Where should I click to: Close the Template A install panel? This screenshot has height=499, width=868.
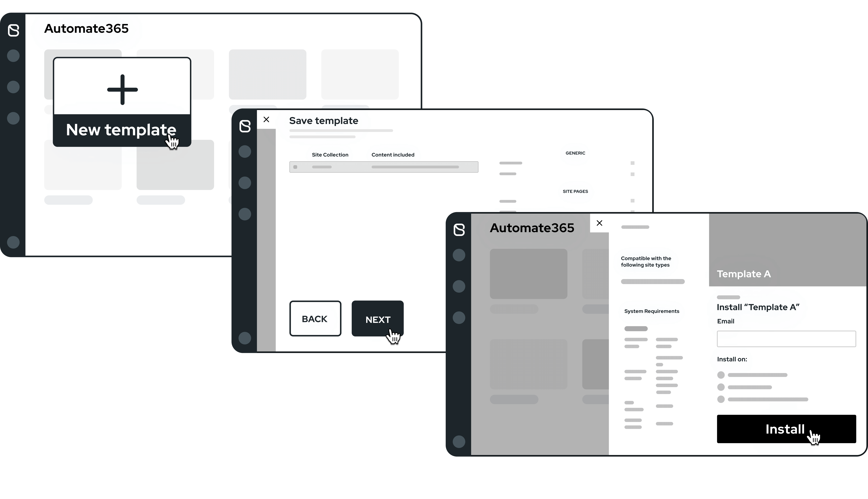tap(600, 223)
